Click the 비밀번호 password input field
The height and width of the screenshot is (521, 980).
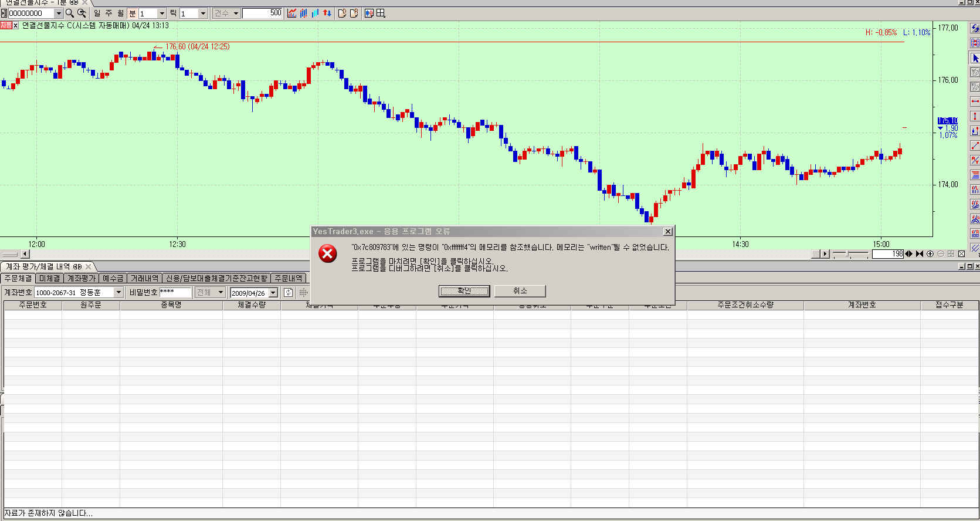pyautogui.click(x=175, y=292)
